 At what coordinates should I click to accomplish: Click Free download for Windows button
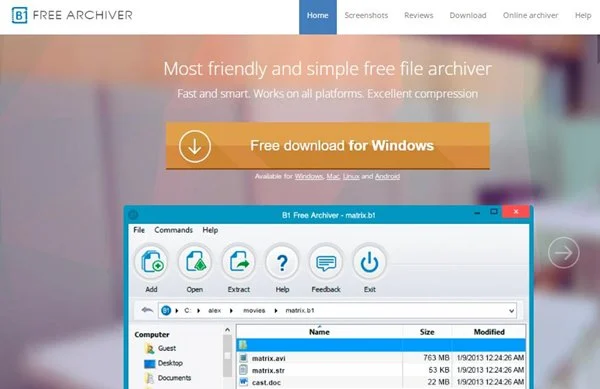pyautogui.click(x=328, y=146)
